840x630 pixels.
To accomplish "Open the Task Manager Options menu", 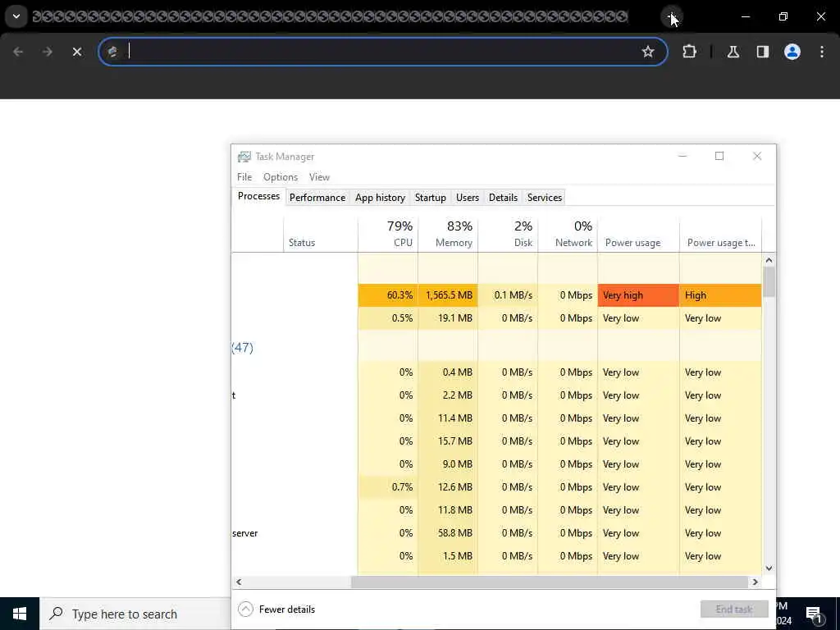I will 281,177.
